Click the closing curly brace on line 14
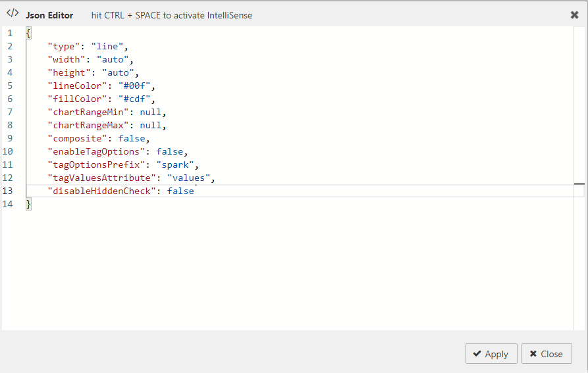 [x=28, y=204]
